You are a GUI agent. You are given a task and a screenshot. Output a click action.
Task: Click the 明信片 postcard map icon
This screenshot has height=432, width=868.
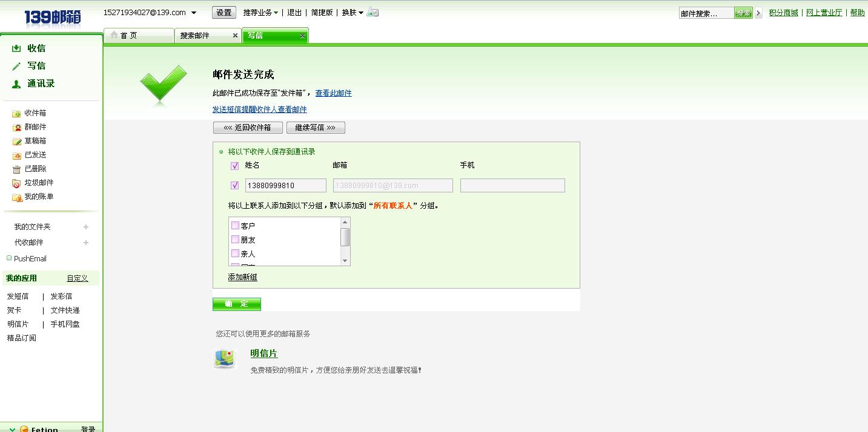pos(224,359)
